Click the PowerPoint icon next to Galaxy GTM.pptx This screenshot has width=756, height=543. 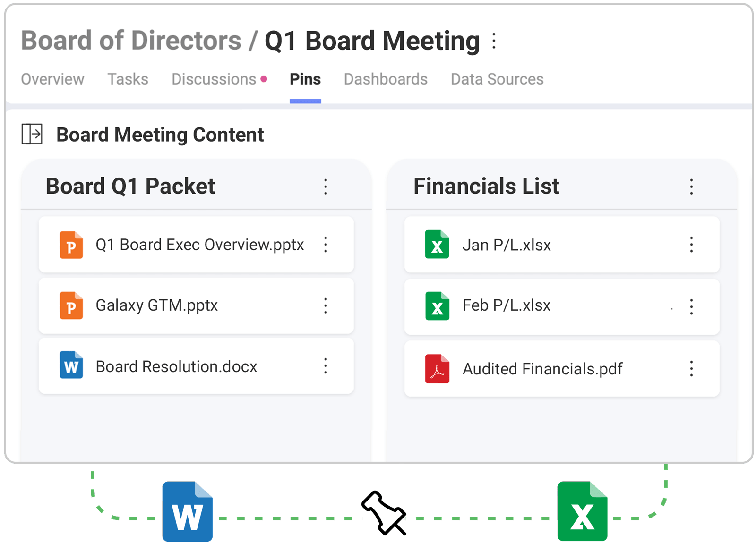click(x=71, y=305)
